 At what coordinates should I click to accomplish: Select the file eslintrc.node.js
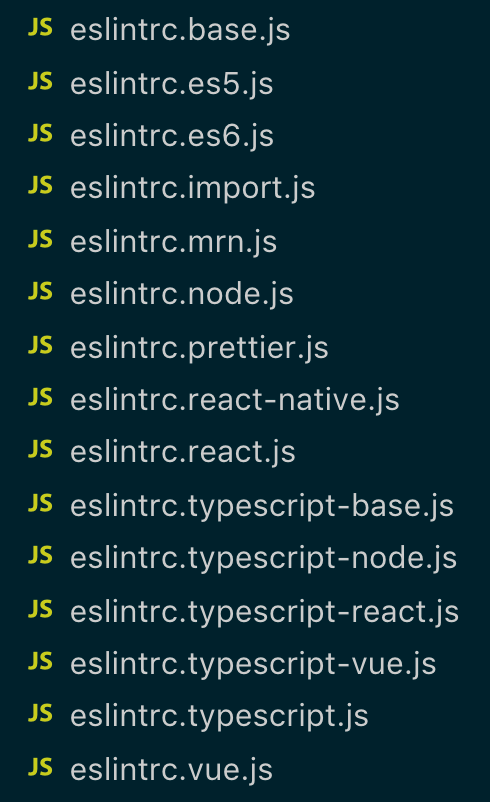pos(182,295)
